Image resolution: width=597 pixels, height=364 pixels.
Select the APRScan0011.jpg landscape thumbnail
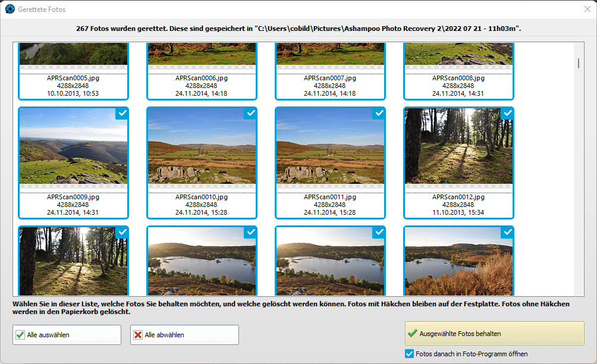pyautogui.click(x=330, y=146)
